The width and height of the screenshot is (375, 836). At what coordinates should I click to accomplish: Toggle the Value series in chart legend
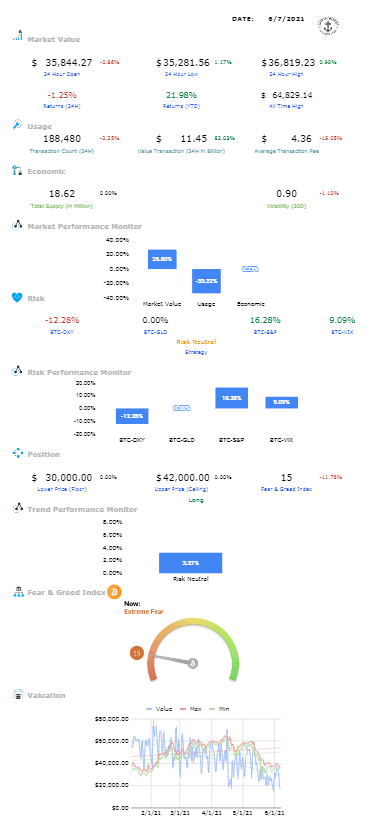pos(159,709)
